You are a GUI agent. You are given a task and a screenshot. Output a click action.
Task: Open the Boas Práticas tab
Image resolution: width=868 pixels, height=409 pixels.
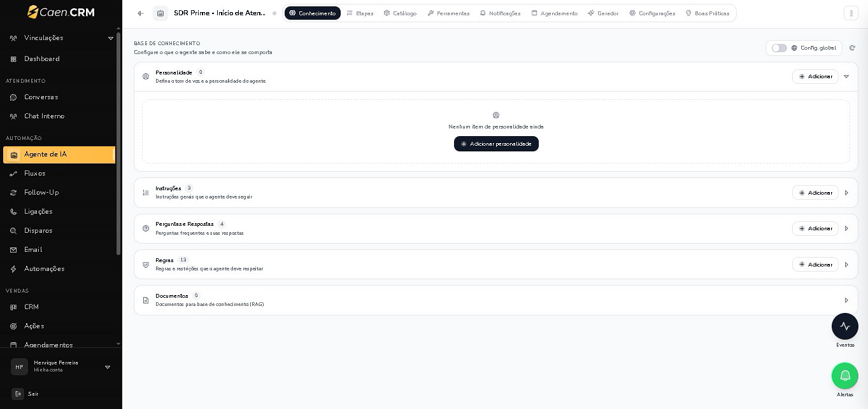coord(708,13)
